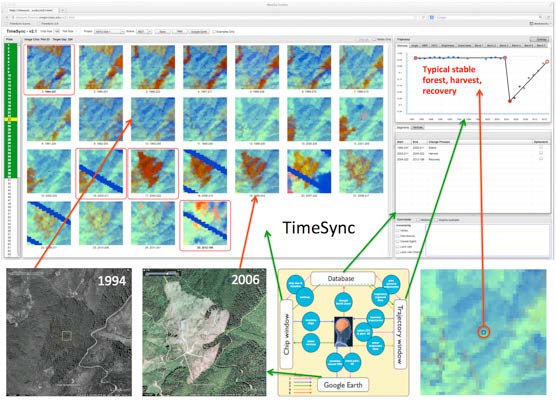This screenshot has height=401, width=556.
Task: Open the Segments tab below the trajectory chart
Action: pos(403,127)
